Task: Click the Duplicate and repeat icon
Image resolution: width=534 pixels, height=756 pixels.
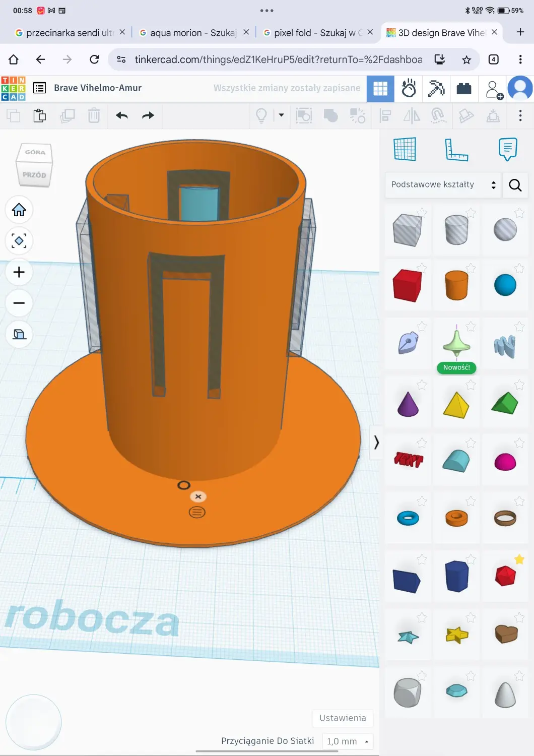Action: click(67, 115)
